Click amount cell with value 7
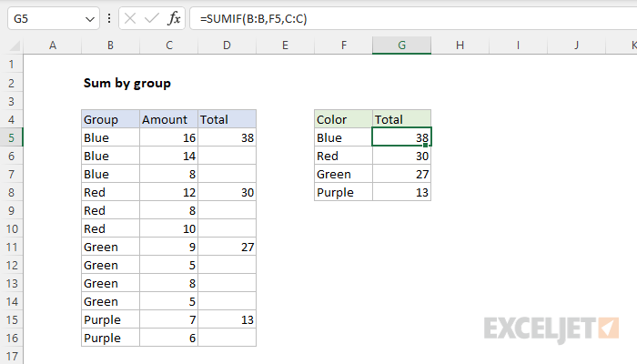The height and width of the screenshot is (364, 637). tap(169, 319)
